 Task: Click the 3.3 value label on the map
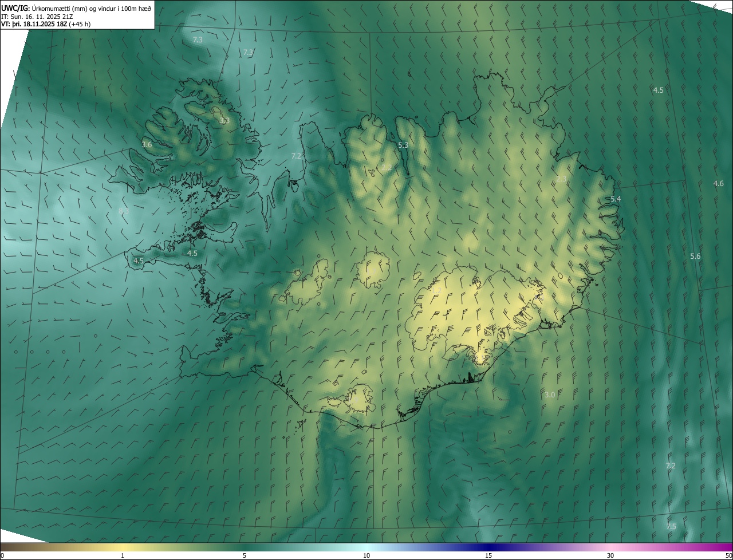[224, 121]
